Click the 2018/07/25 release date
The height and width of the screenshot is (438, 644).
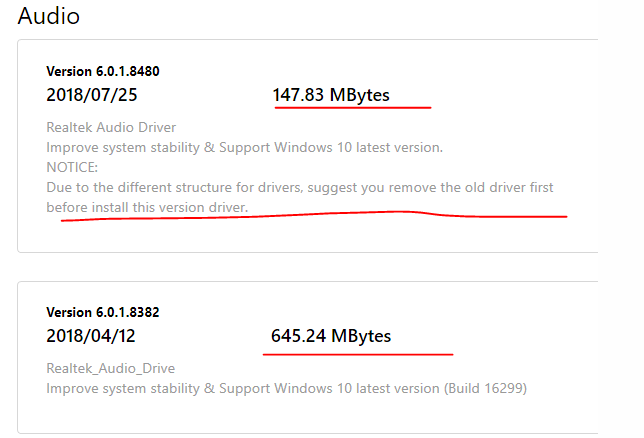point(92,95)
